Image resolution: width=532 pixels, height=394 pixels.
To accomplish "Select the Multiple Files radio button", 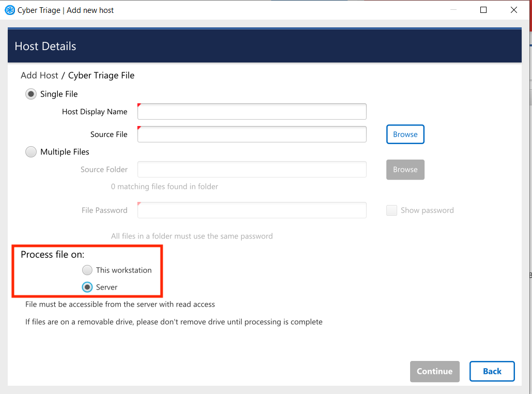I will (x=31, y=152).
